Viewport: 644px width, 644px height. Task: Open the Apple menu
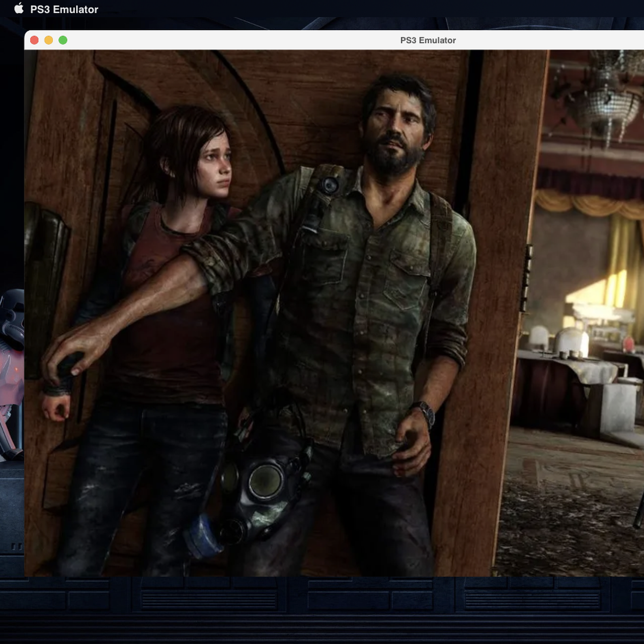tap(19, 9)
